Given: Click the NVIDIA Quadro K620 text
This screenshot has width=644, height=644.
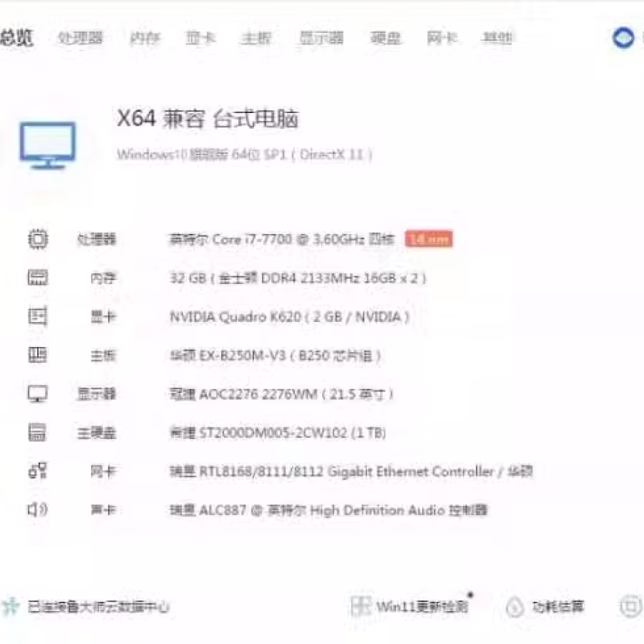Looking at the screenshot, I should (290, 317).
